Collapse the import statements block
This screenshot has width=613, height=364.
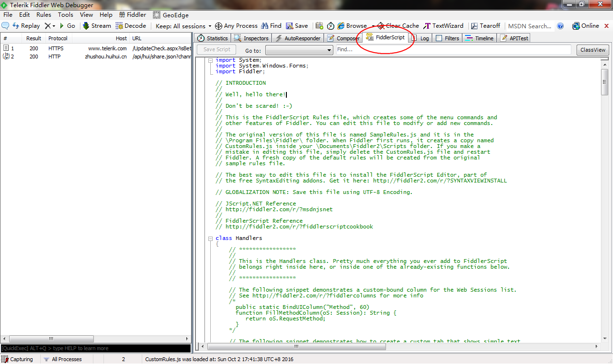coord(210,60)
